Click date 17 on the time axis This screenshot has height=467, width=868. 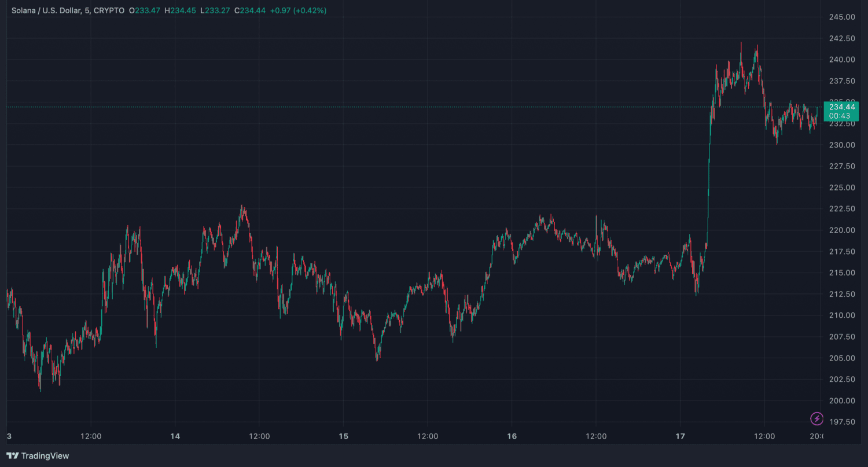680,436
